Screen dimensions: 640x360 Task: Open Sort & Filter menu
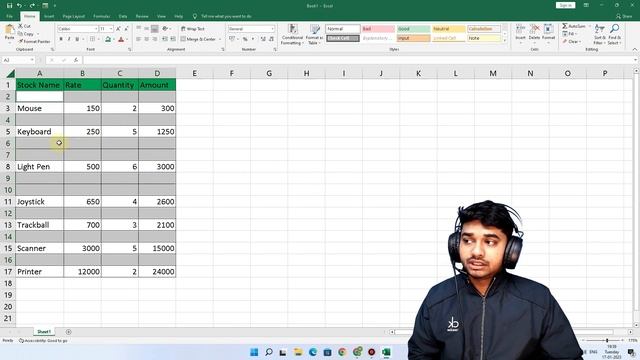(x=599, y=34)
